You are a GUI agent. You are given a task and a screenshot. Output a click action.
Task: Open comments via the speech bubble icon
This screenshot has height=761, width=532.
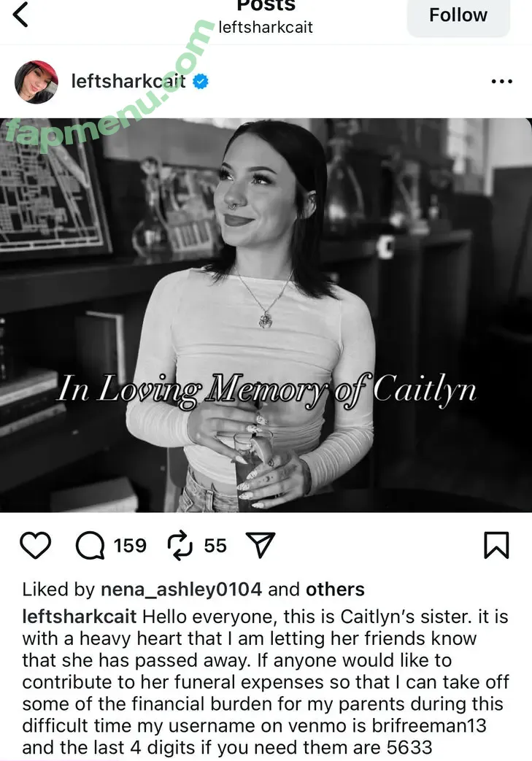[90, 546]
